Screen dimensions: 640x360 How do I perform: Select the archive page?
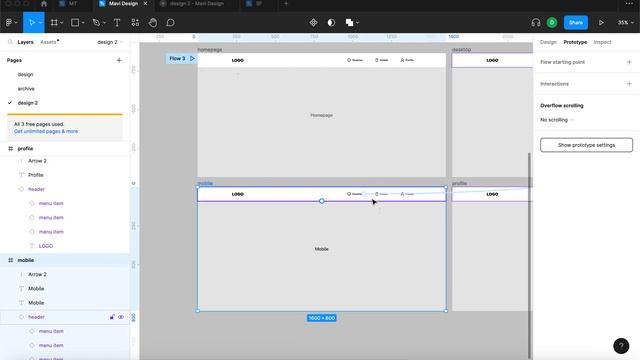tap(26, 89)
